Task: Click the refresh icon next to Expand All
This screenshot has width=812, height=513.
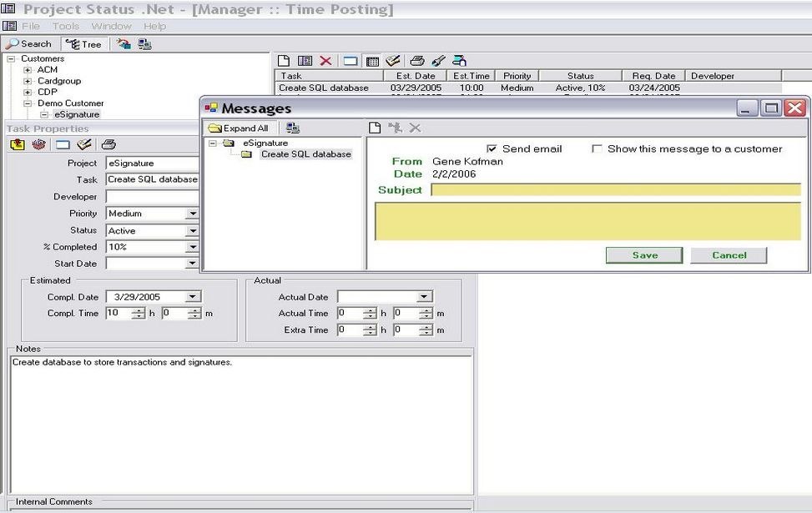Action: click(x=291, y=127)
